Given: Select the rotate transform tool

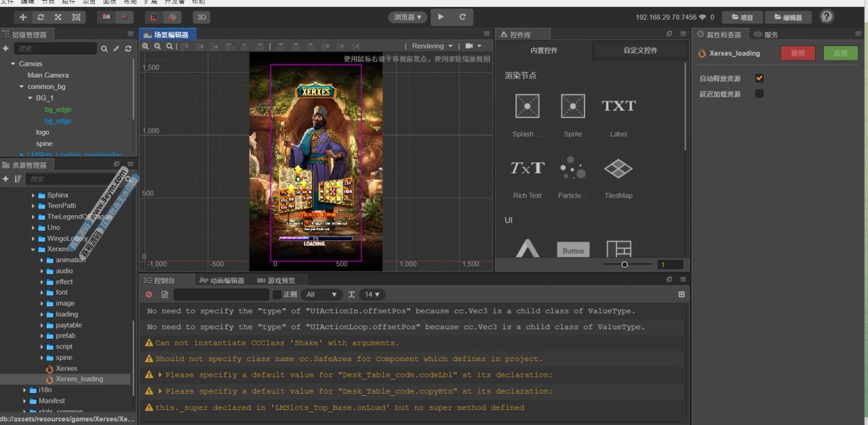Looking at the screenshot, I should click(41, 17).
